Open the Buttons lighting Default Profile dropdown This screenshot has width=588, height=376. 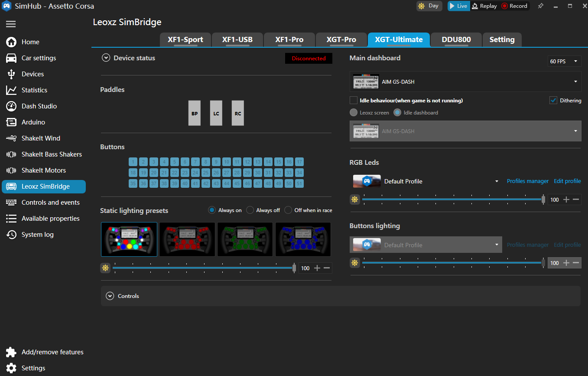[x=426, y=245]
